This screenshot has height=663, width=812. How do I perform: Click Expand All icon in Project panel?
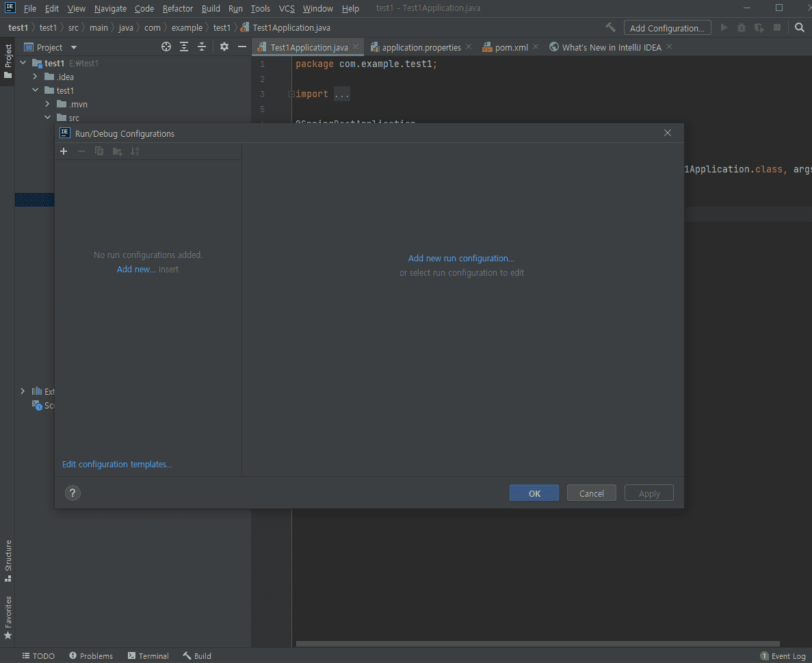pyautogui.click(x=184, y=47)
